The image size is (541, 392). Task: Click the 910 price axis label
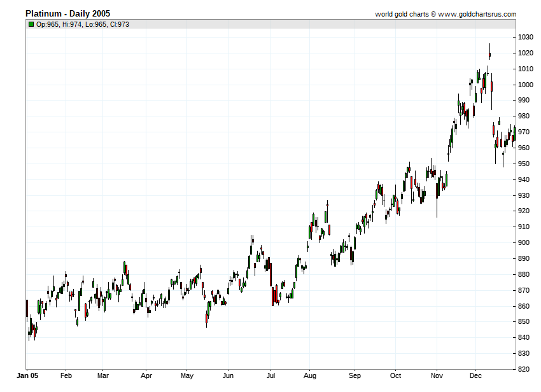pos(524,227)
